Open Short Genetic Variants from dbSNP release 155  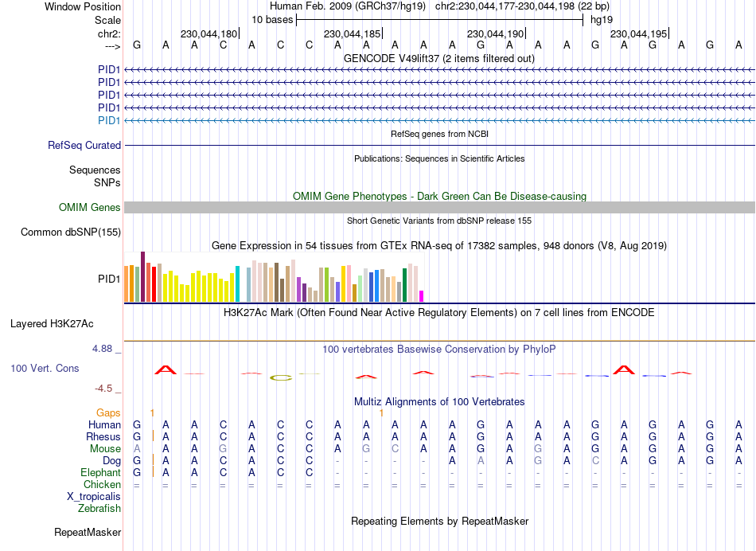[439, 221]
